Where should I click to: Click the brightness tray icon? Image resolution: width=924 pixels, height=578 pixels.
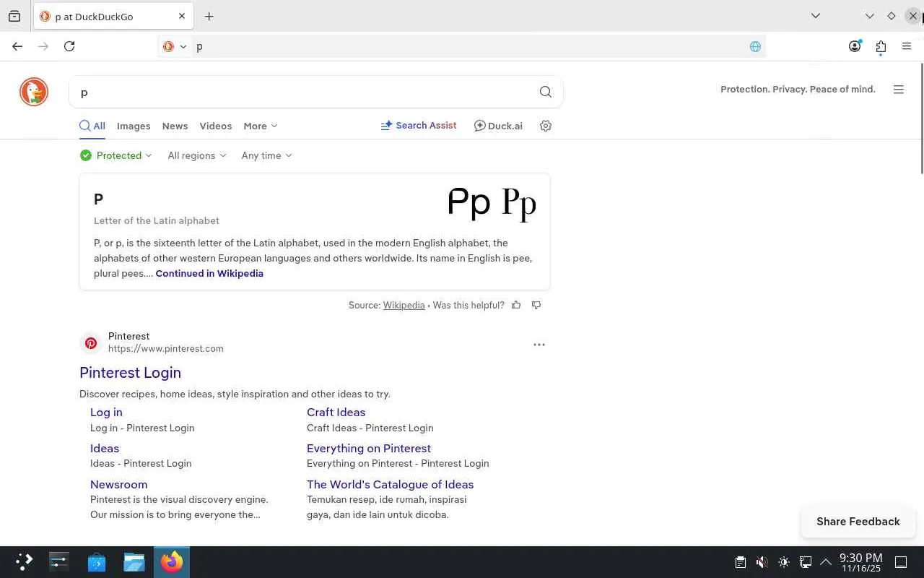(784, 562)
